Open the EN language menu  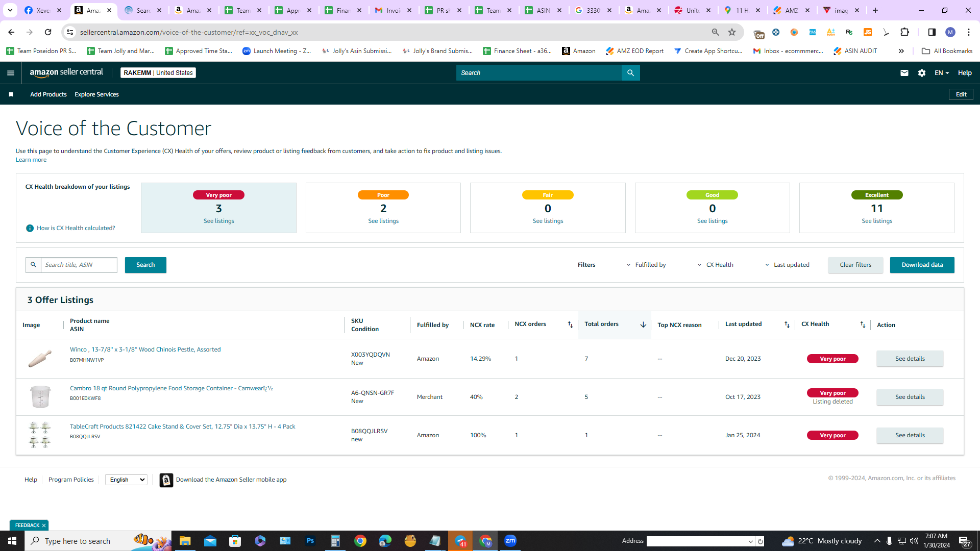click(942, 73)
